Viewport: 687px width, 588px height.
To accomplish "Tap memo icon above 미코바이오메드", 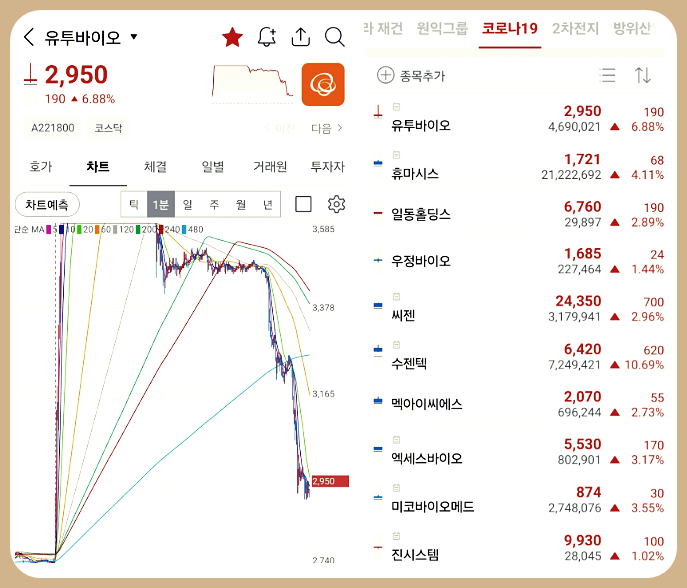I will (397, 488).
